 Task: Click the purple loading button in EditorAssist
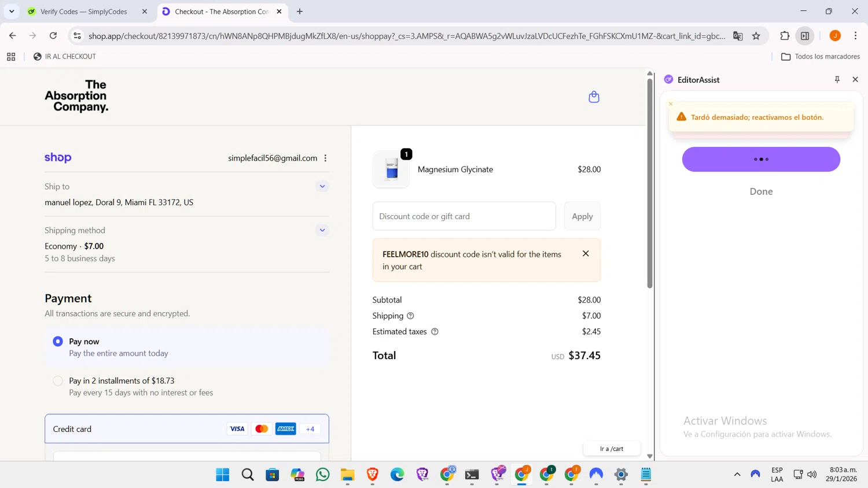[761, 159]
